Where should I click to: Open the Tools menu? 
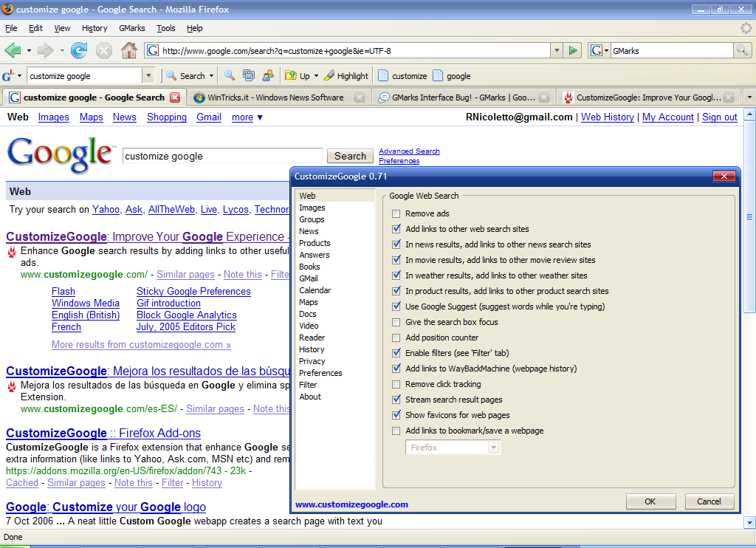[x=166, y=28]
